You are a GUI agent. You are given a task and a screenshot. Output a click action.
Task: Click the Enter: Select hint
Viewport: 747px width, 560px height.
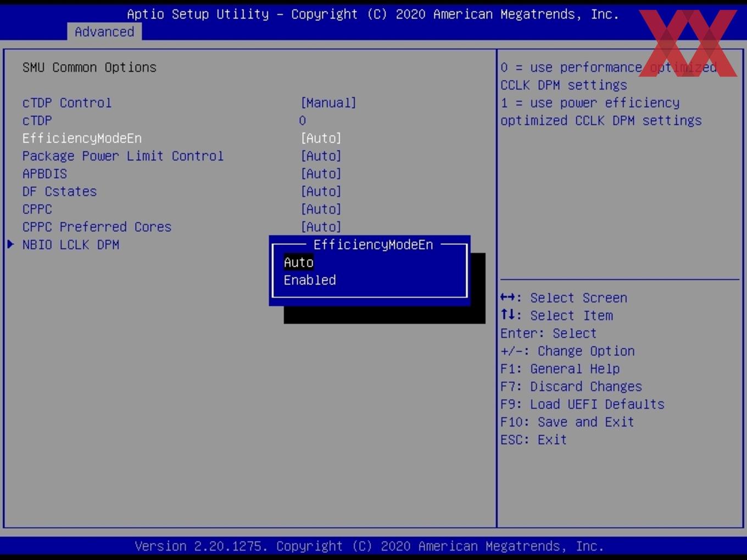point(548,333)
